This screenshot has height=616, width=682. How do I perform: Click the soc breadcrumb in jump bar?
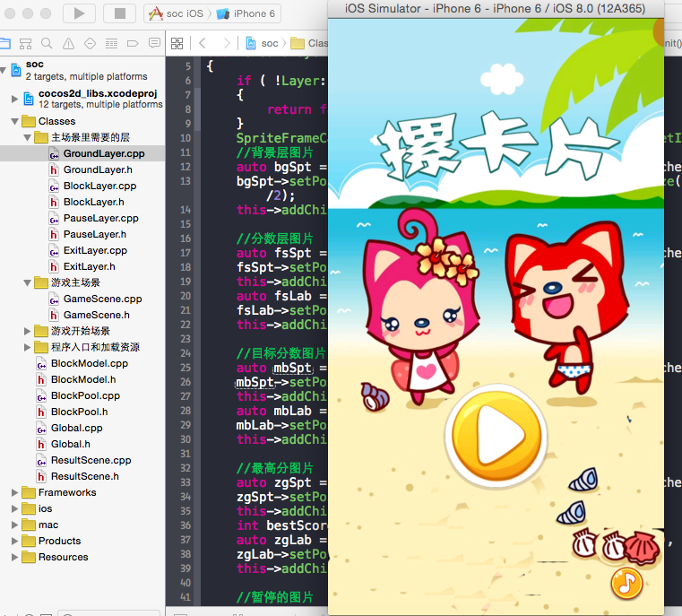tap(263, 43)
